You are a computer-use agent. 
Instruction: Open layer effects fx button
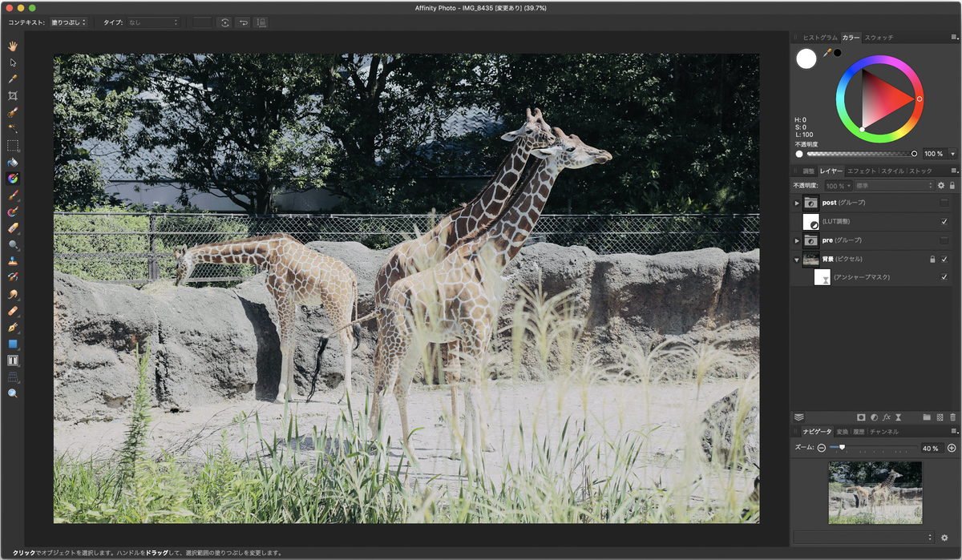pos(887,417)
